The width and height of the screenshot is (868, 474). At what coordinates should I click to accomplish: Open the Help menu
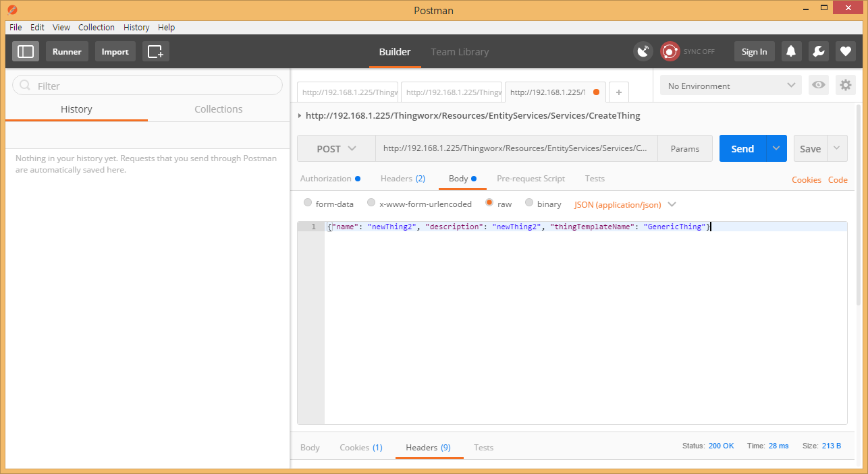[166, 27]
